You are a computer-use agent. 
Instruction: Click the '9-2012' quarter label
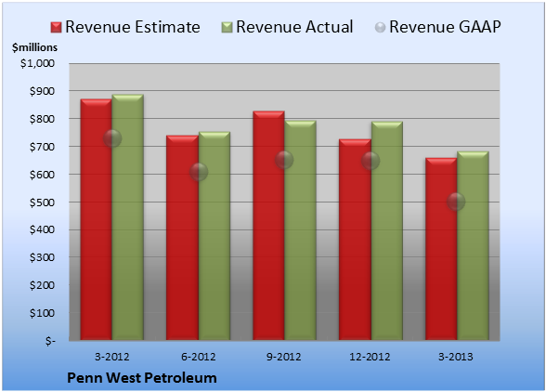click(284, 357)
